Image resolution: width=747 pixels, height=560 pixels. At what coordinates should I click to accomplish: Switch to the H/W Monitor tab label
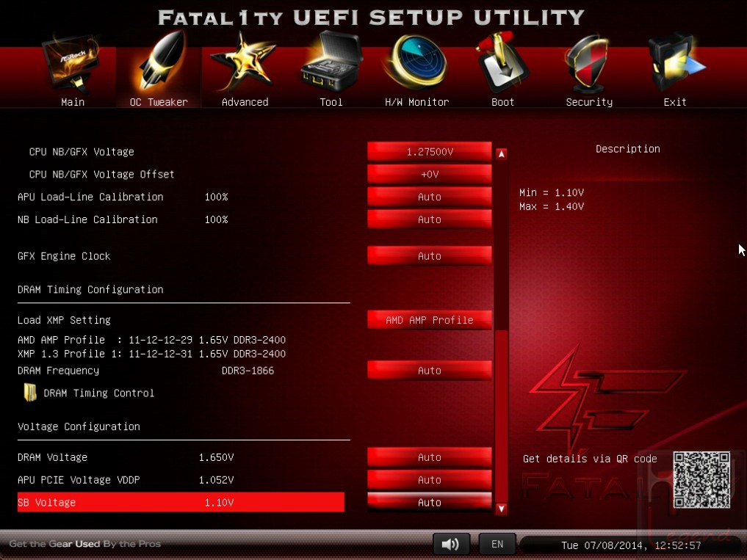click(x=417, y=102)
